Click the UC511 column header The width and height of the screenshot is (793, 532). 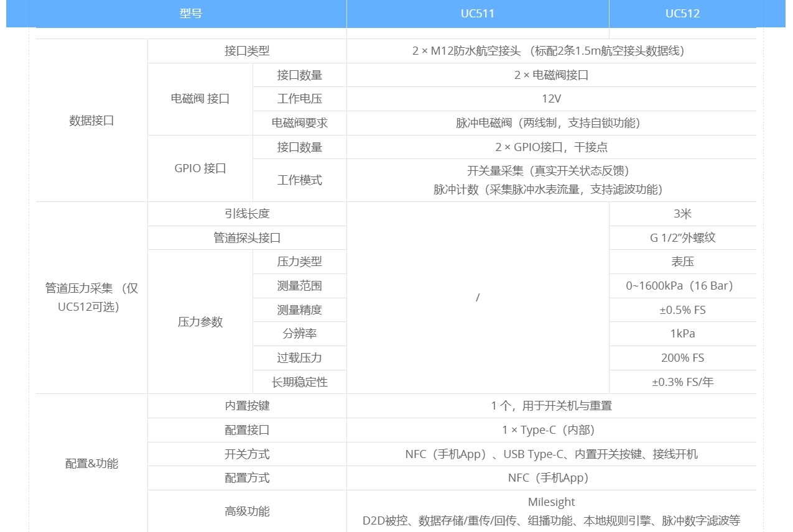(477, 14)
